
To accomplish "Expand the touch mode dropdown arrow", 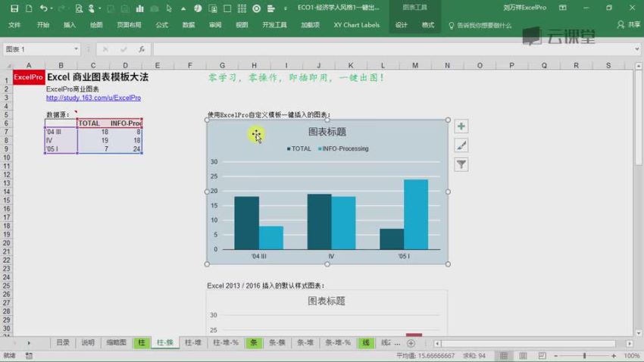I will (100, 8).
